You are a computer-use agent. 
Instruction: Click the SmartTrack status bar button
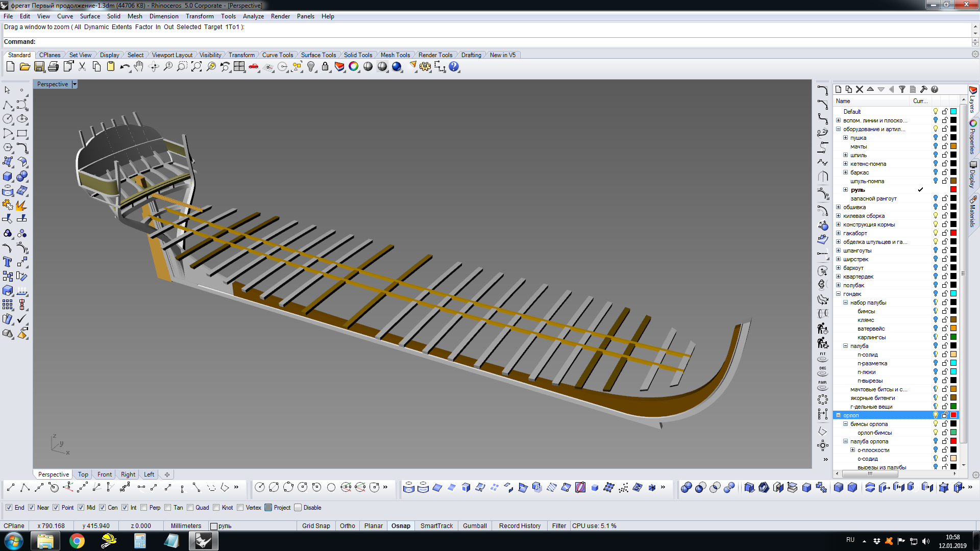pyautogui.click(x=436, y=526)
